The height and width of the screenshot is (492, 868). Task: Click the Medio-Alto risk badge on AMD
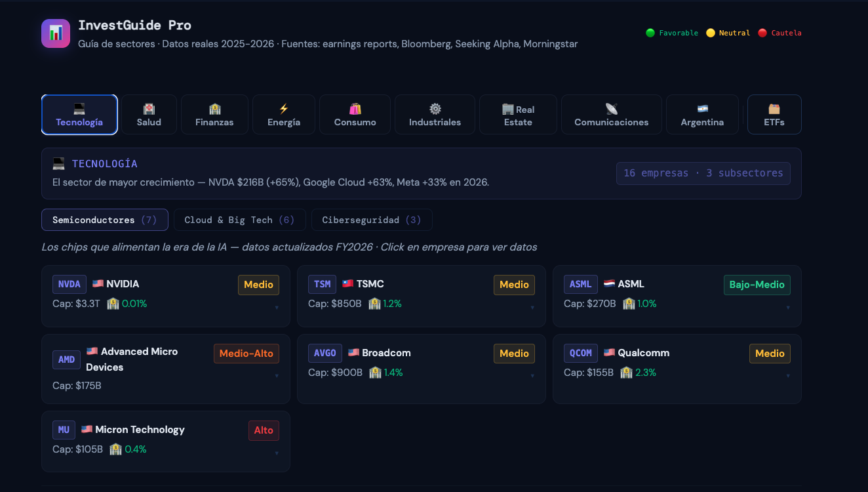pyautogui.click(x=247, y=354)
